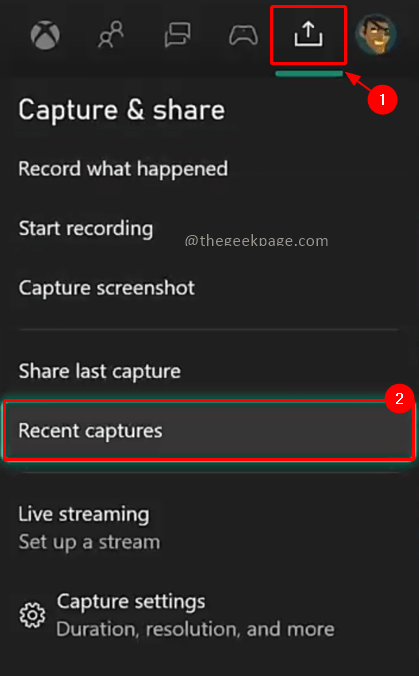Click Duration, resolution, and more text
The height and width of the screenshot is (676, 419).
tap(195, 629)
